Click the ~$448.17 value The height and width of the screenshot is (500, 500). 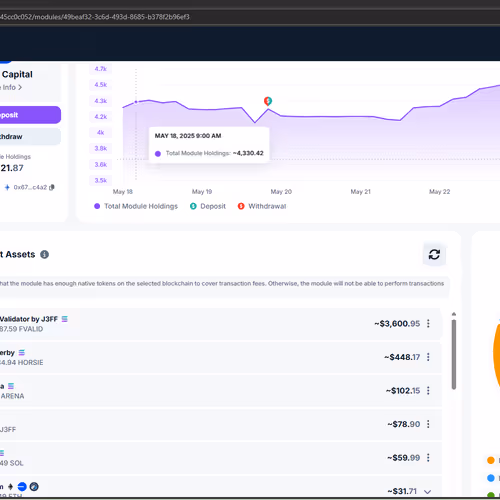point(402,357)
